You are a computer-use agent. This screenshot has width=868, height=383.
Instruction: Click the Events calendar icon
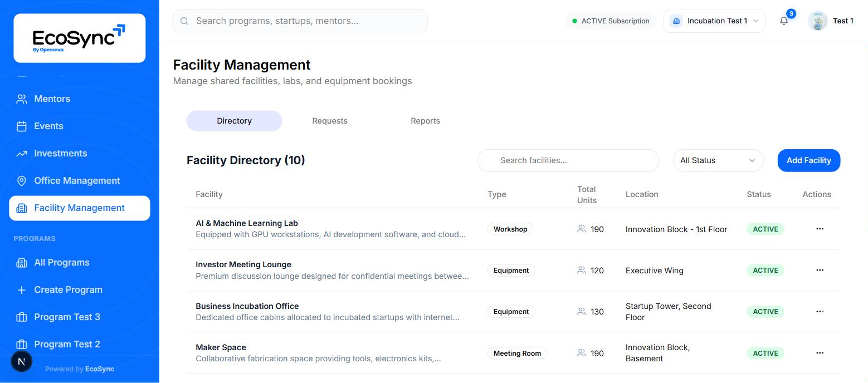click(x=22, y=126)
